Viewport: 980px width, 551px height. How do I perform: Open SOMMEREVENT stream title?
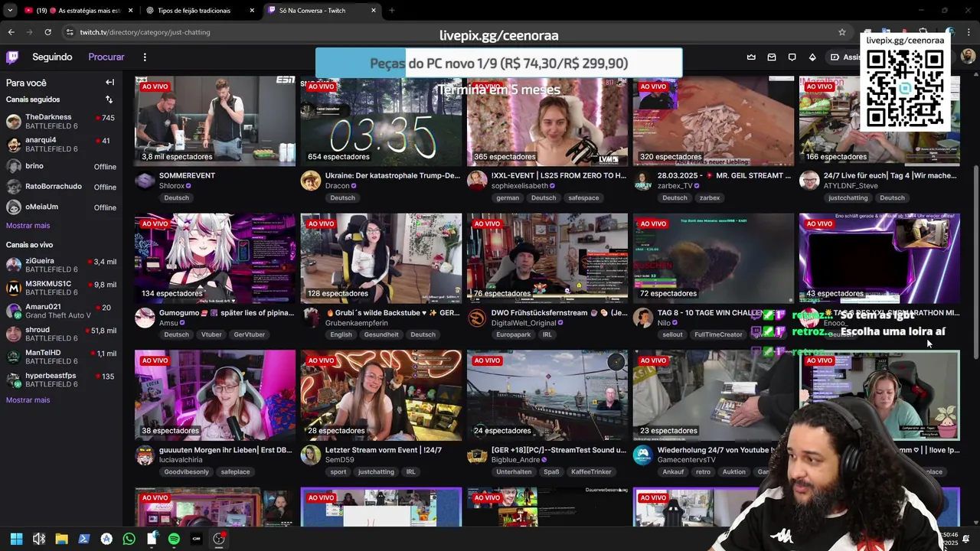click(x=187, y=175)
